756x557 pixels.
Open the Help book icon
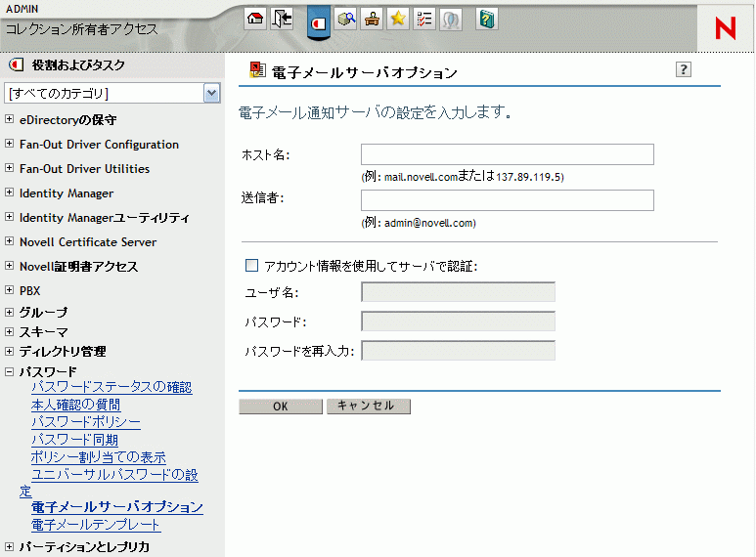tap(486, 20)
